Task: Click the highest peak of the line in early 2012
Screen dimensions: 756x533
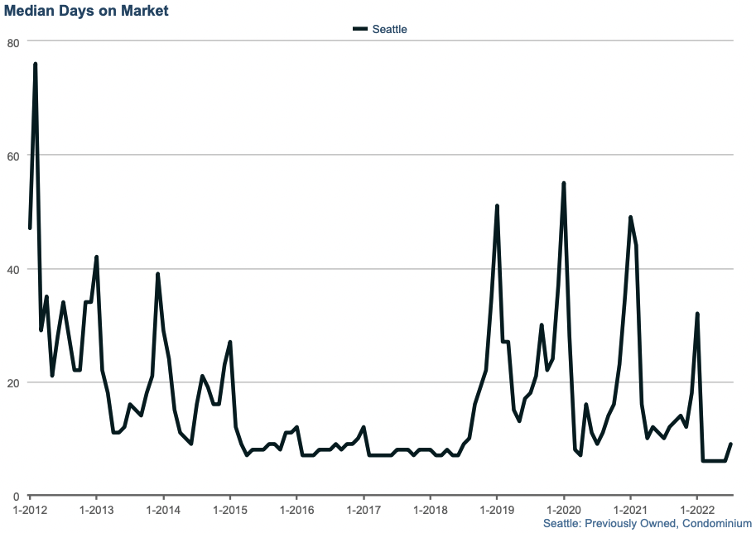Action: tap(35, 64)
